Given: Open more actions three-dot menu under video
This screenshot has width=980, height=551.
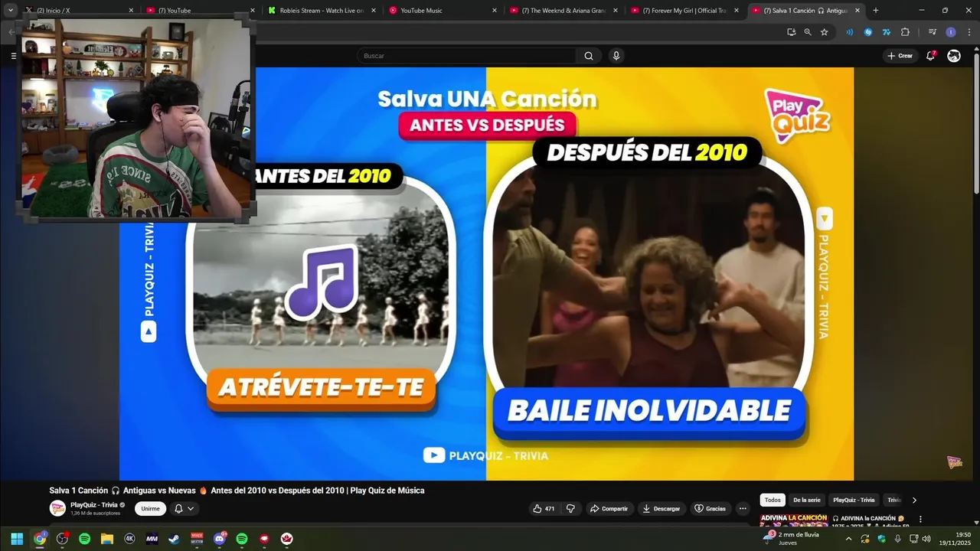Looking at the screenshot, I should (x=743, y=509).
